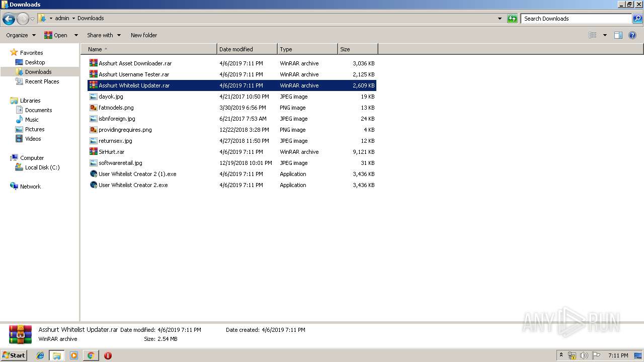Viewport: 644px width, 362px height.
Task: Open the red Opera-like taskbar icon
Action: point(108,355)
